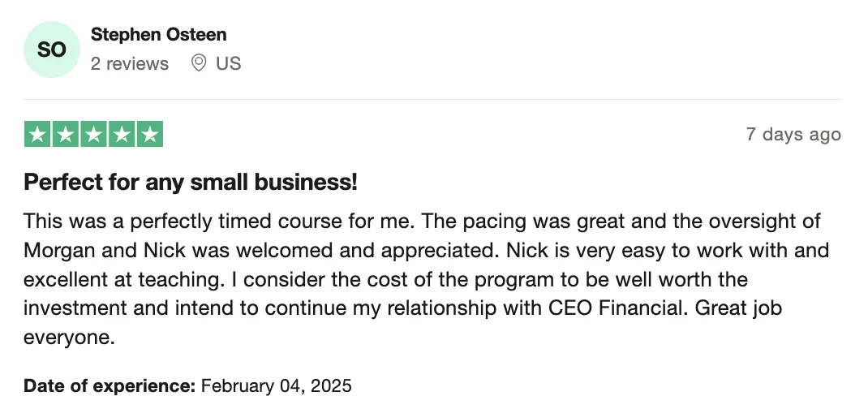This screenshot has height=409, width=868.
Task: Click the location pin icon
Action: [x=198, y=63]
